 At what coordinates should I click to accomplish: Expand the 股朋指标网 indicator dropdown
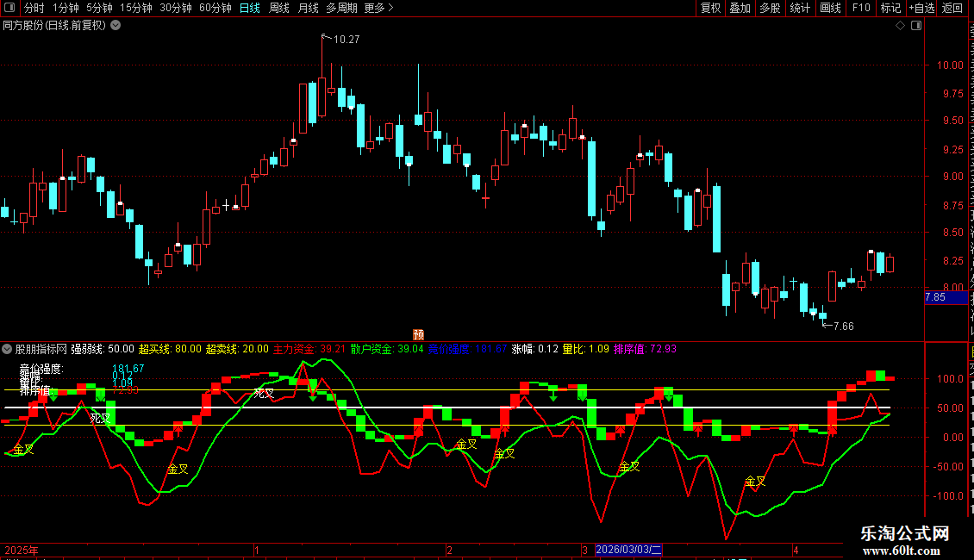coord(7,350)
